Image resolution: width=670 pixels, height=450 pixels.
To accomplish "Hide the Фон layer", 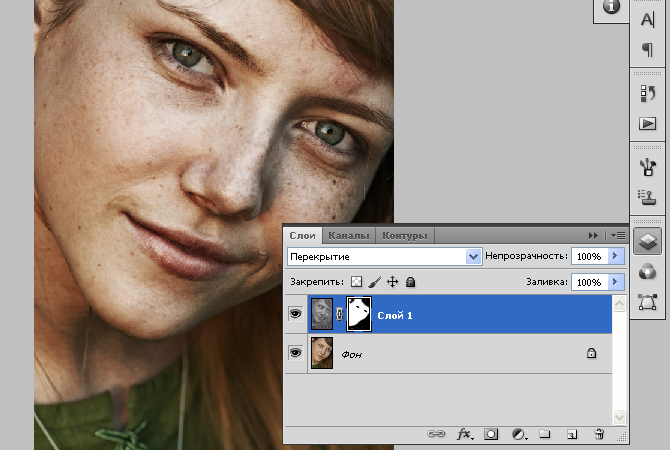I will [295, 353].
